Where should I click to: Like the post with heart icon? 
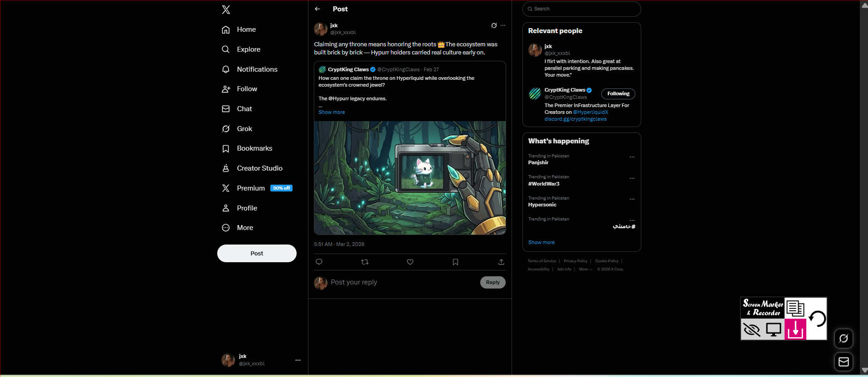click(x=410, y=262)
